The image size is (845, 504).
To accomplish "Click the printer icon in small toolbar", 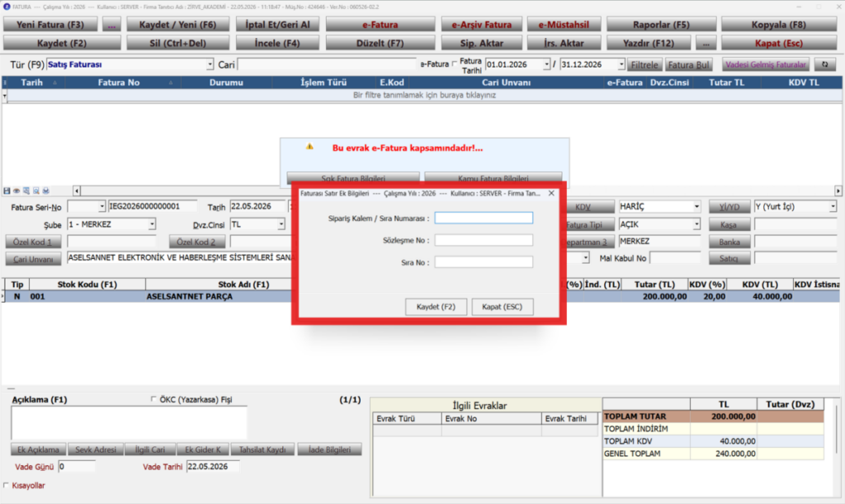I will [46, 191].
